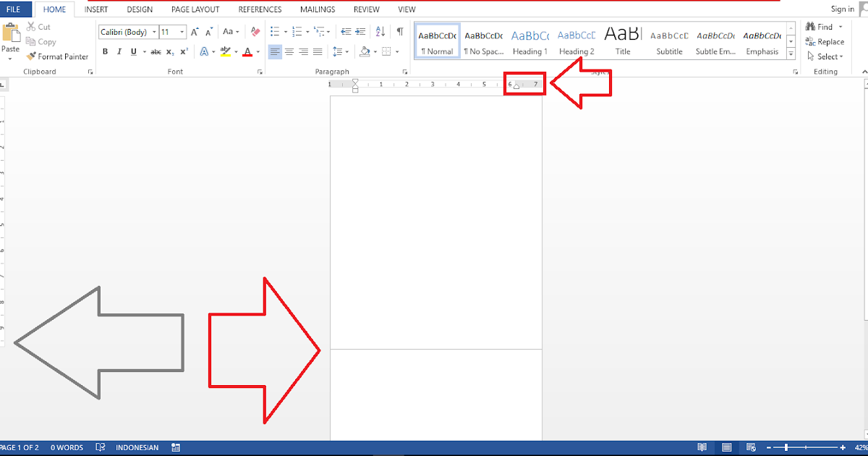This screenshot has height=456, width=868.
Task: Apply the red font color
Action: tap(247, 51)
